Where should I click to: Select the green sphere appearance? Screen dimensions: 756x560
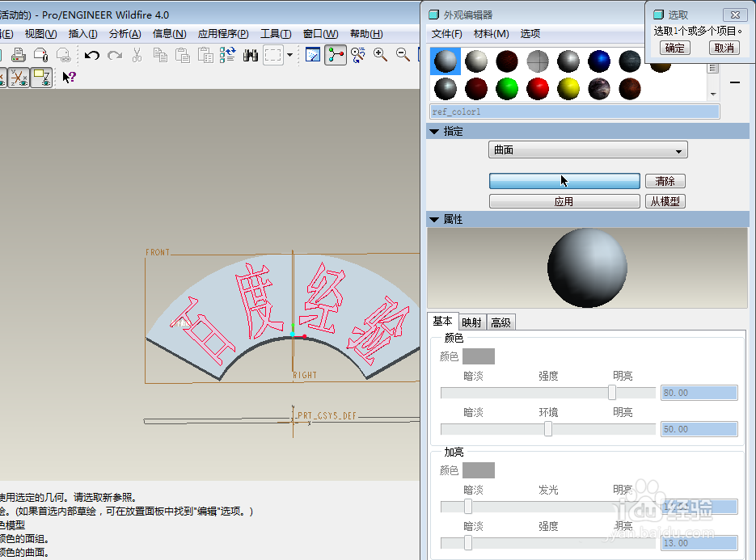pyautogui.click(x=507, y=89)
